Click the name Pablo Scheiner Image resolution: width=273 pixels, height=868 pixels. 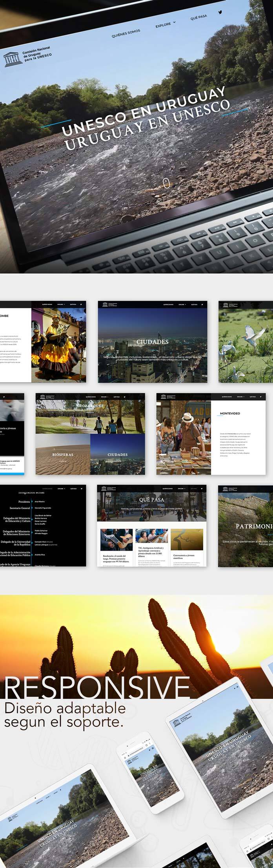(x=41, y=531)
